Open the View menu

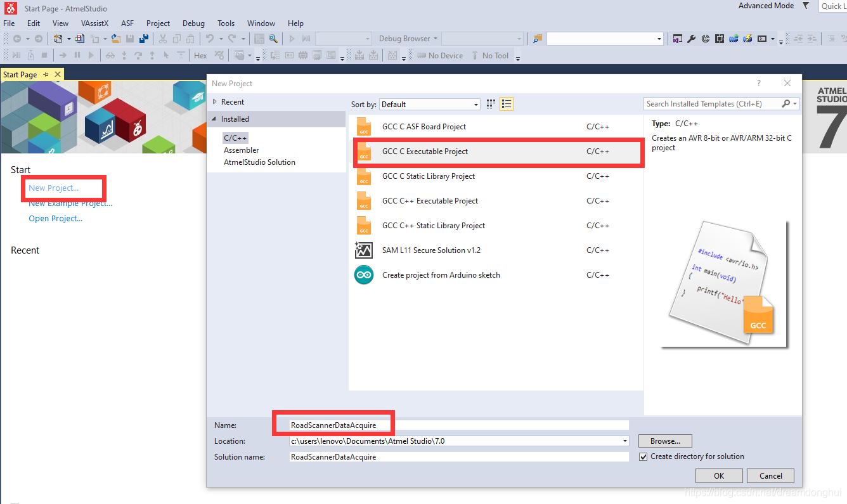pyautogui.click(x=61, y=23)
